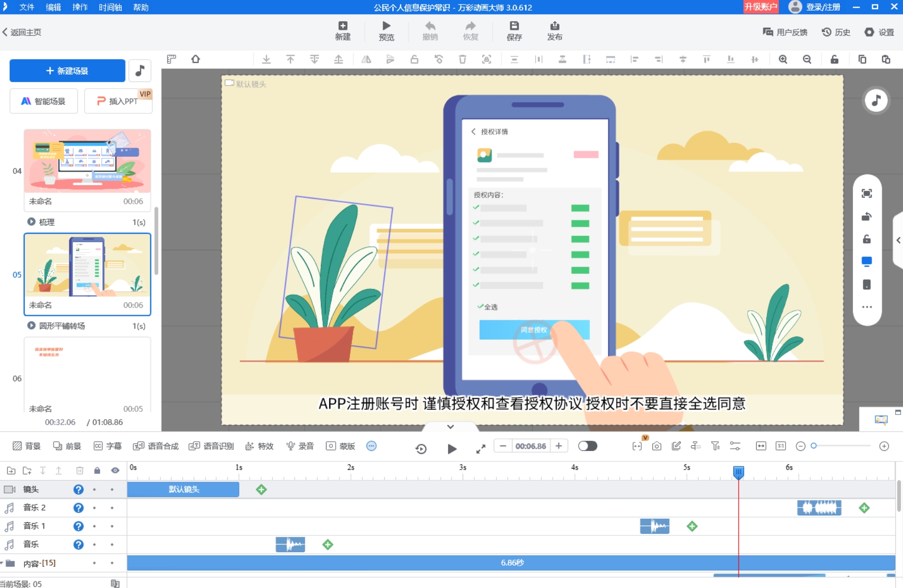Click the 恢复 redo icon
The image size is (903, 588).
tap(471, 31)
